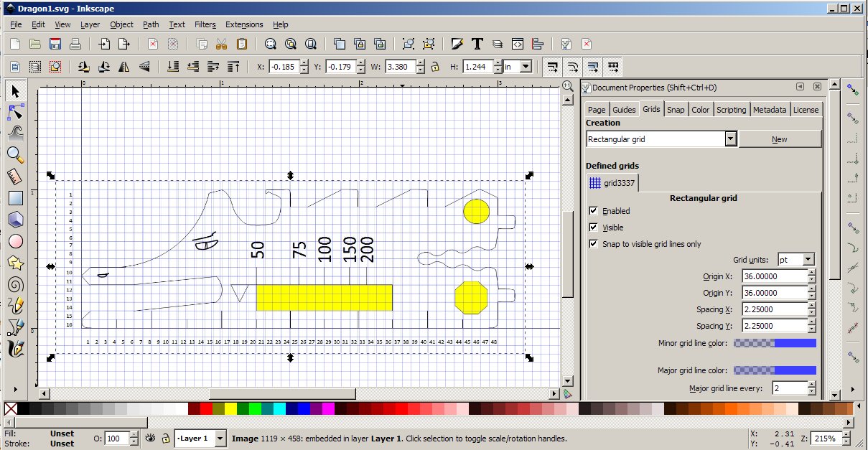Open the Text tool in toolbar
Screen dimensions: 868x450
tap(477, 44)
